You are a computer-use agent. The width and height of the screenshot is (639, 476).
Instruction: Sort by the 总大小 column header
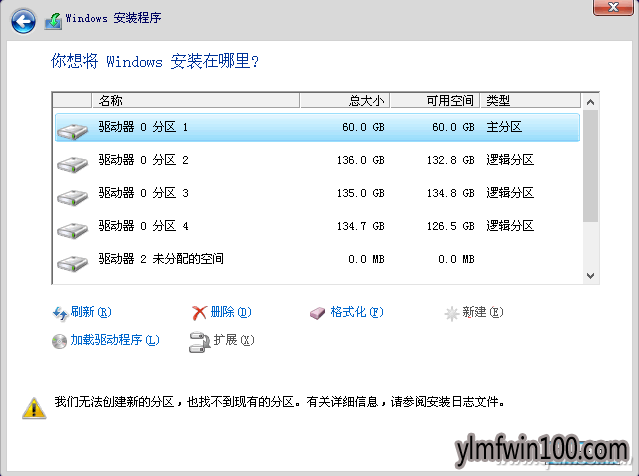click(x=345, y=100)
